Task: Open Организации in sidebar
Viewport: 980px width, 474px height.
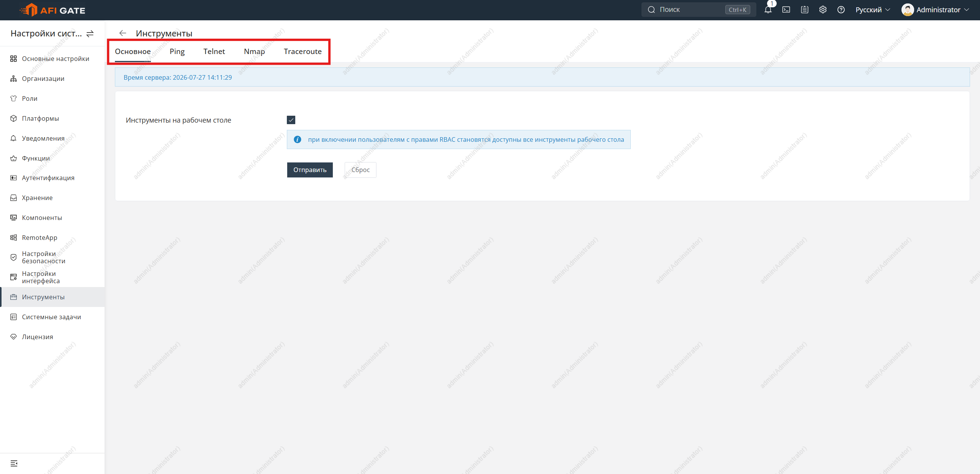Action: 52,79
